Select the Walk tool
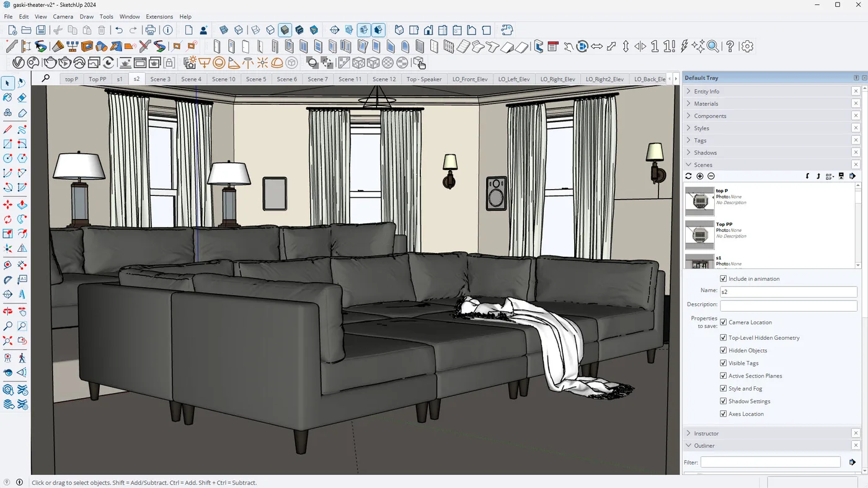This screenshot has height=488, width=868. pyautogui.click(x=22, y=357)
